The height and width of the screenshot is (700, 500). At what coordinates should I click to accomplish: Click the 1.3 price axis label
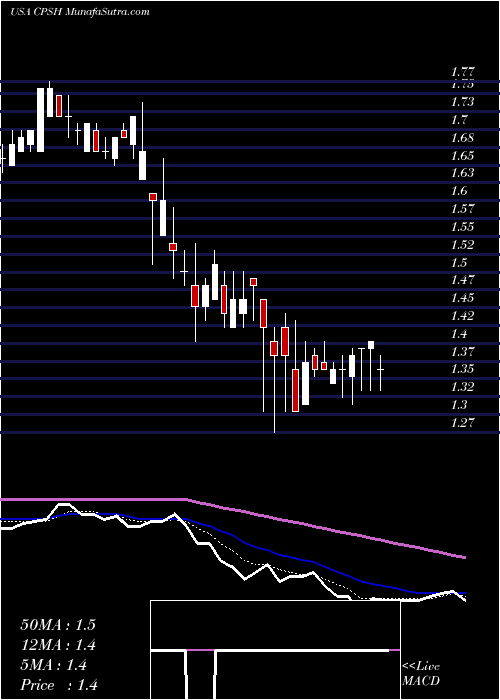(x=459, y=404)
